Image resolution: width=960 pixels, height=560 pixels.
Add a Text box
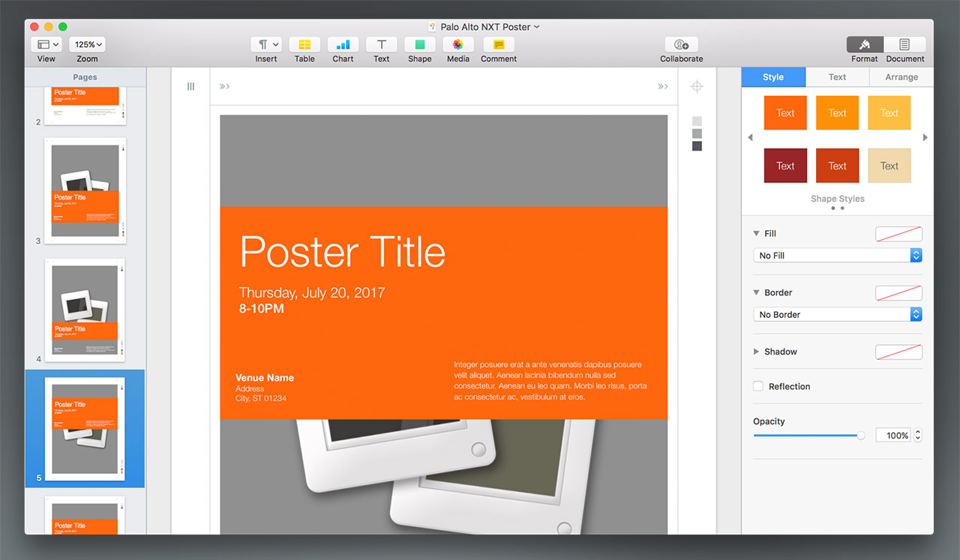(381, 45)
